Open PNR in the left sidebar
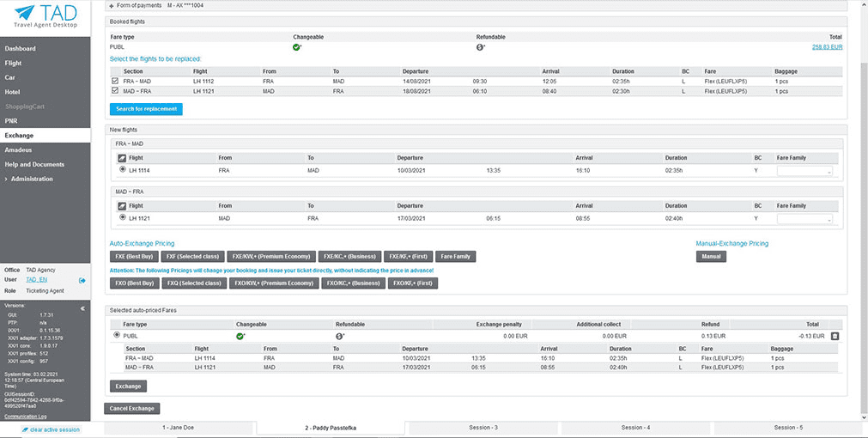 [x=11, y=121]
